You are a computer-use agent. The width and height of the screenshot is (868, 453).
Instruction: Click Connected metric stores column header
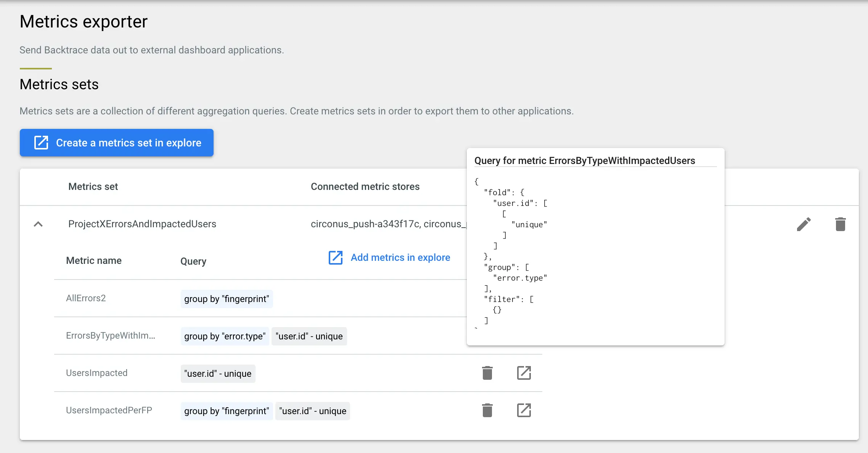pyautogui.click(x=365, y=186)
